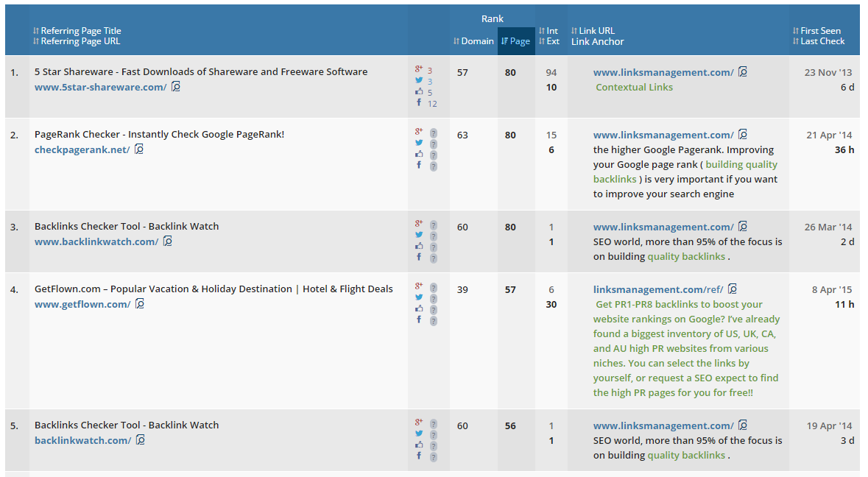
Task: Click Twitter icon in 5 Star Shareware row
Action: [419, 80]
